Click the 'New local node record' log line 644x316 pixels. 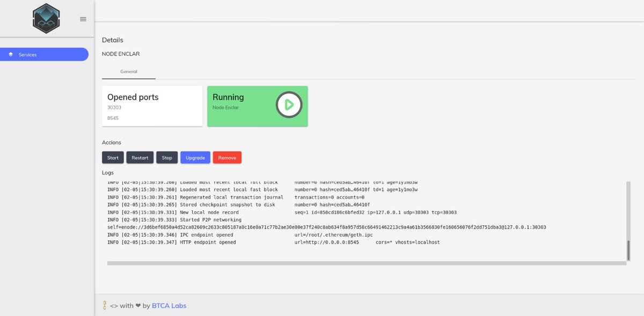tap(282, 212)
